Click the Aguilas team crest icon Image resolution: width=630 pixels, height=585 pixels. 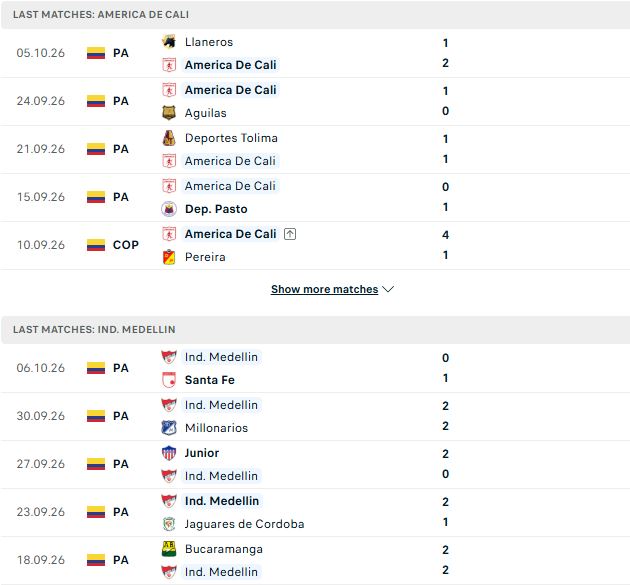169,113
